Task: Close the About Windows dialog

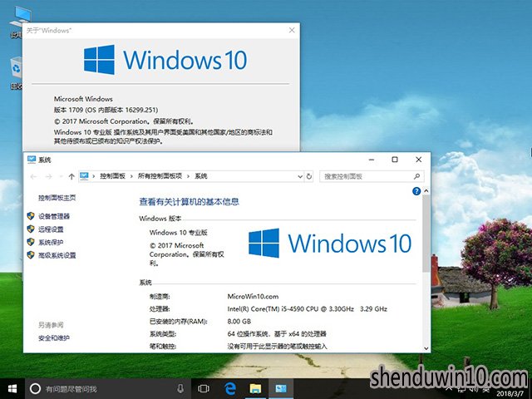Action: (292, 30)
